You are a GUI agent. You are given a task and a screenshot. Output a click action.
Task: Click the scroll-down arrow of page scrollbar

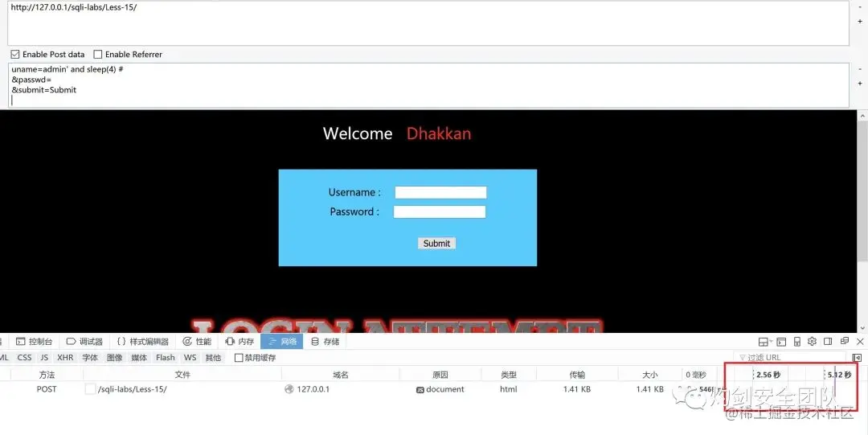[862, 328]
